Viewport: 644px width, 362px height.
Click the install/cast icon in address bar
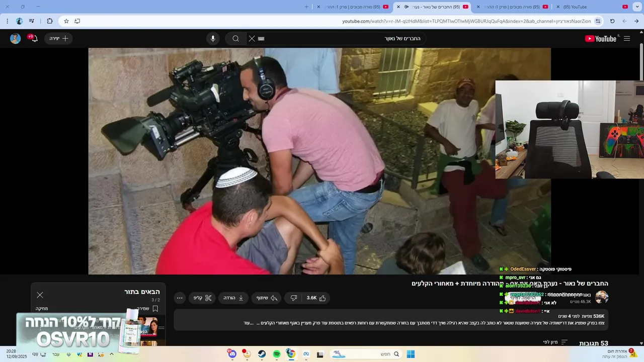tap(77, 21)
